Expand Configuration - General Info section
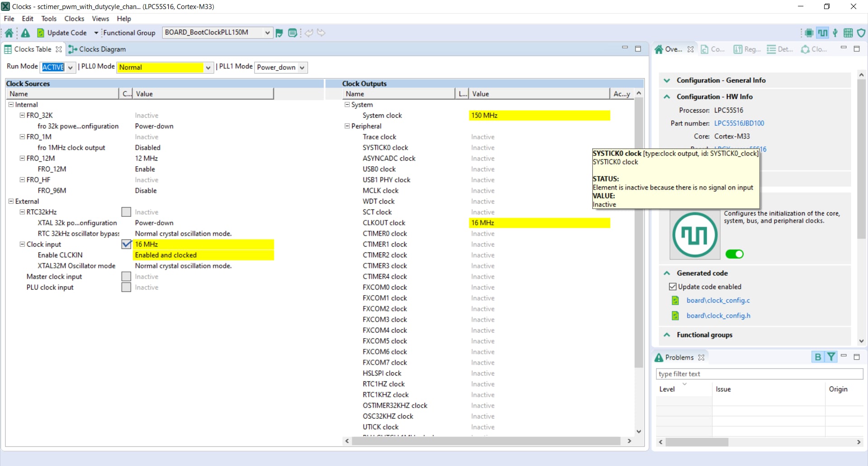 tap(667, 81)
